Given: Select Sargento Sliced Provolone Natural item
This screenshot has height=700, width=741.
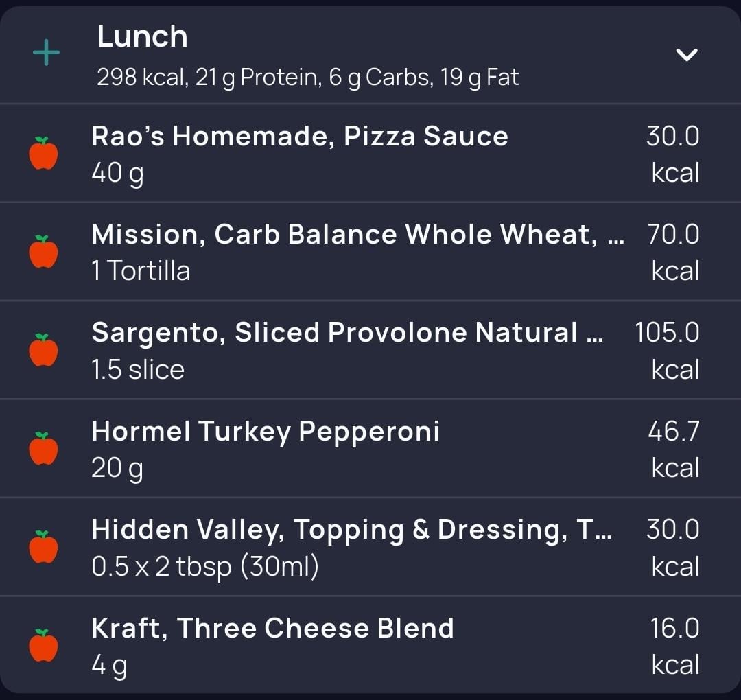Looking at the screenshot, I should pos(370,350).
